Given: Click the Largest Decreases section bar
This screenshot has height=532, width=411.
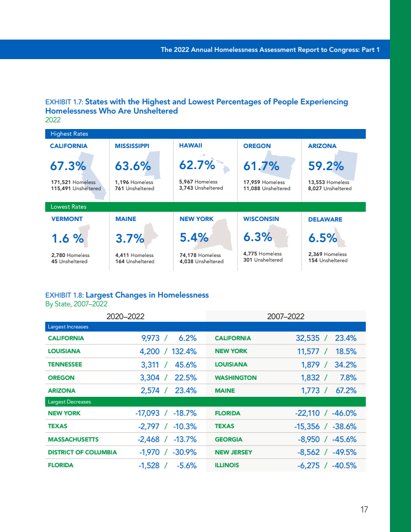Looking at the screenshot, I should [x=206, y=401].
